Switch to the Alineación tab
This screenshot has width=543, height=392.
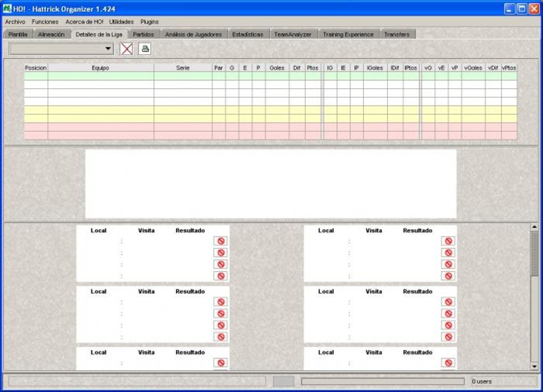tap(51, 34)
